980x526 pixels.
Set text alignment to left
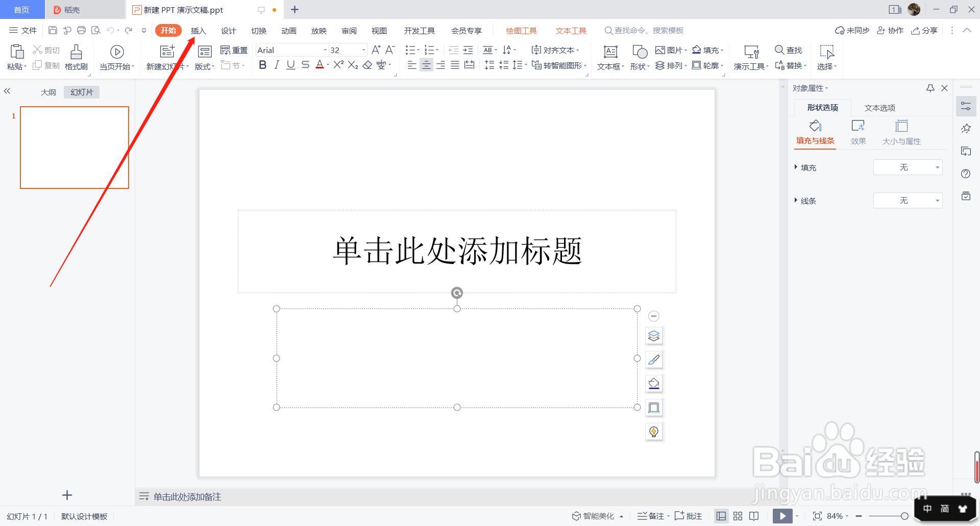click(412, 65)
